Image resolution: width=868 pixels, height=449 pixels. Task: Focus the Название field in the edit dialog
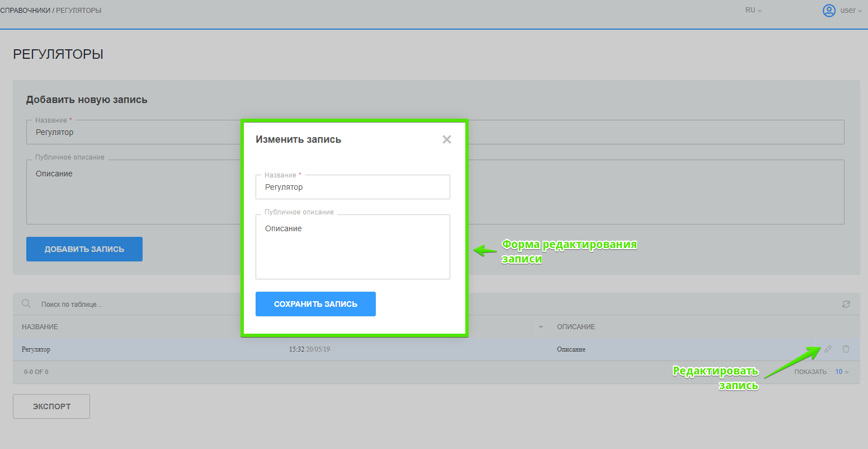(x=352, y=188)
